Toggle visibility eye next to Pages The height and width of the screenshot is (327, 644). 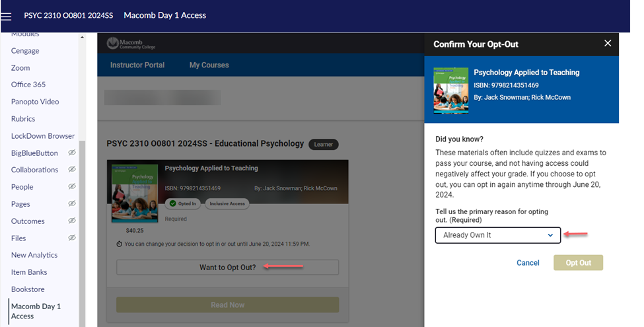pos(72,203)
